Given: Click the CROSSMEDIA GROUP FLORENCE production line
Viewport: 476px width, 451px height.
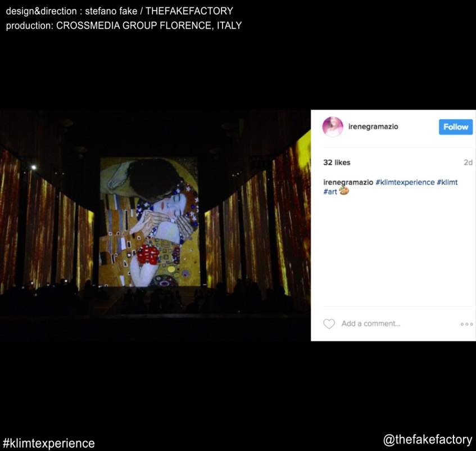Looking at the screenshot, I should pos(124,26).
